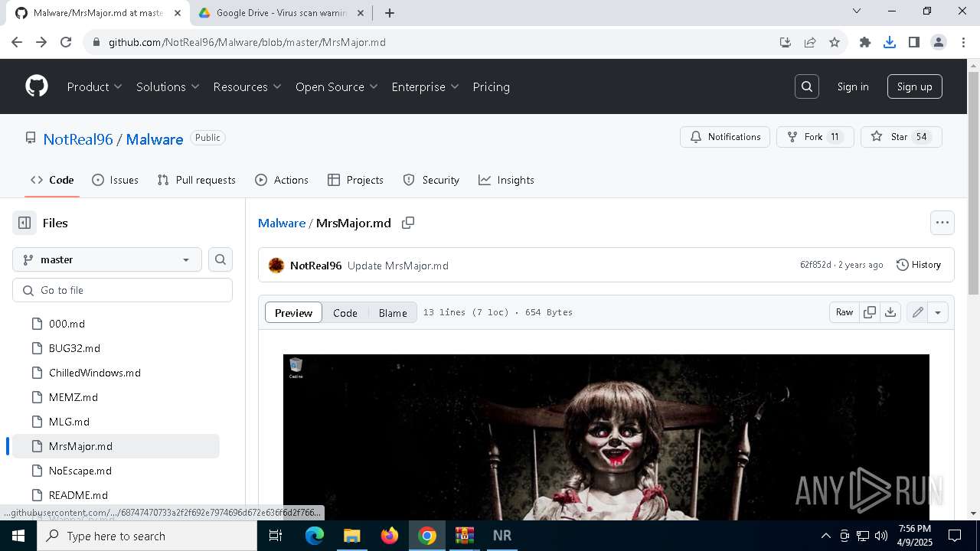
Task: Open more edit options dropdown arrow
Action: [x=938, y=312]
